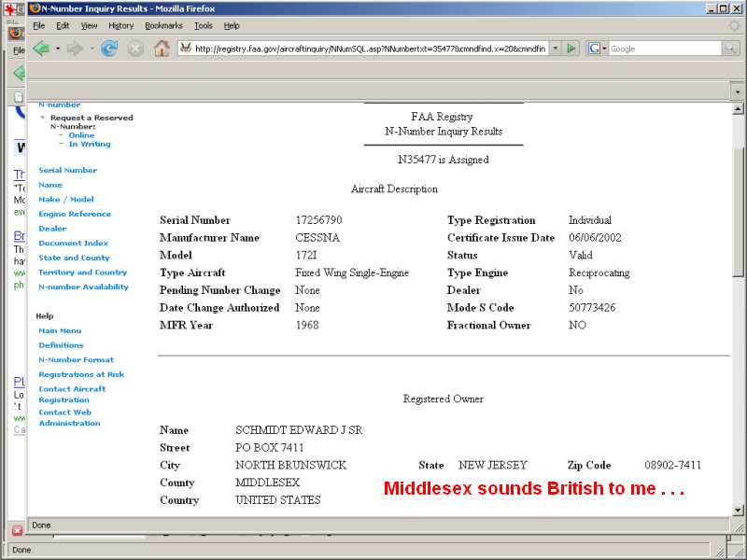
Task: Click the activity throbber icon in menu bar
Action: point(734,26)
